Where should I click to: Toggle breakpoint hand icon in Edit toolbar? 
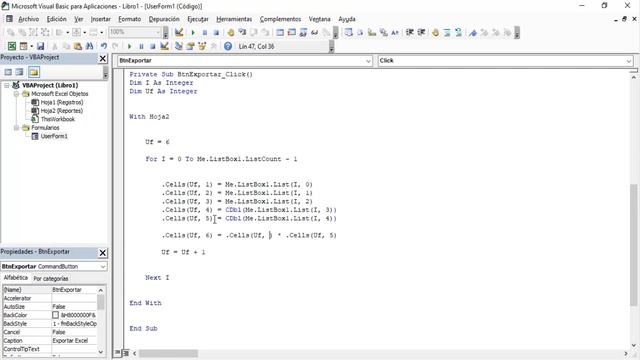435,32
